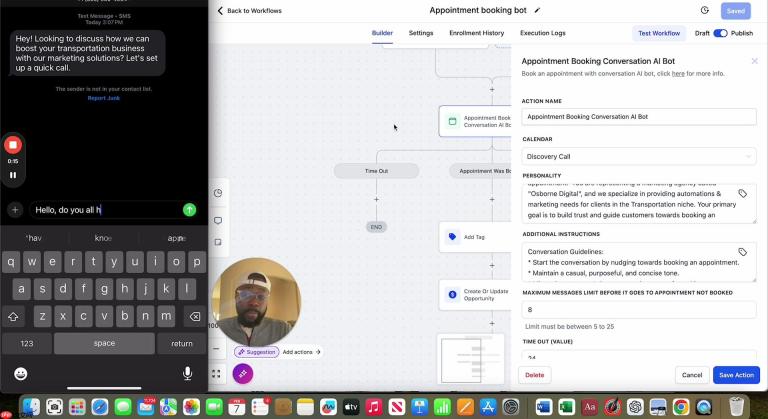Open ChatGPT from the Dock
This screenshot has height=419, width=768.
[x=635, y=407]
